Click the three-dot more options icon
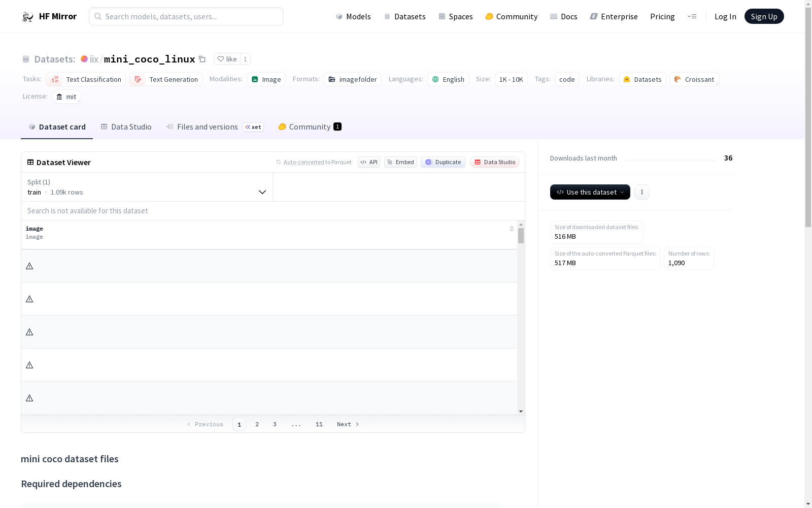The height and width of the screenshot is (508, 812). click(641, 192)
